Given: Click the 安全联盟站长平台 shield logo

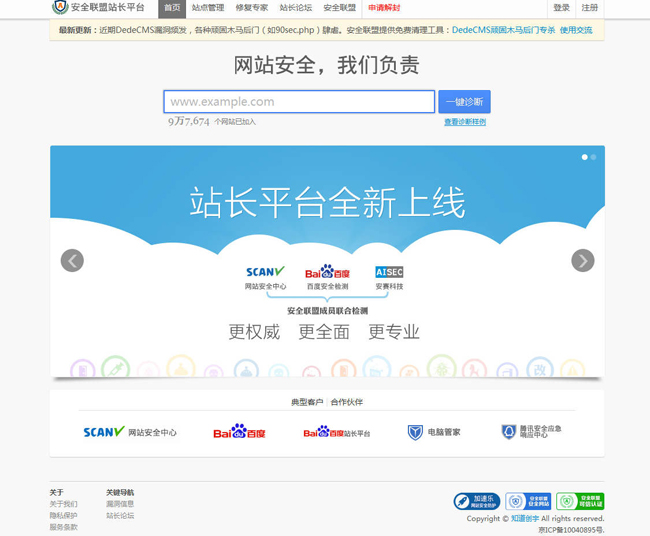Looking at the screenshot, I should click(61, 8).
